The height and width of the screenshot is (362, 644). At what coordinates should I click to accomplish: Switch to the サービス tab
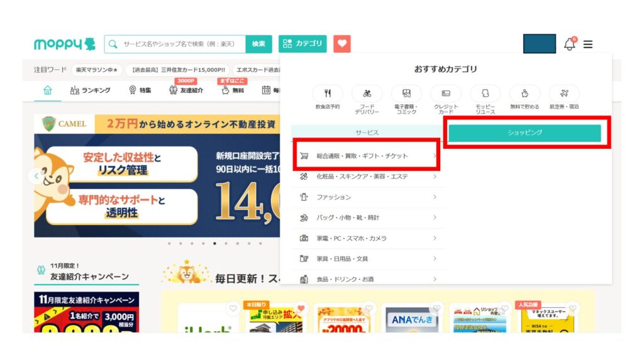[367, 133]
